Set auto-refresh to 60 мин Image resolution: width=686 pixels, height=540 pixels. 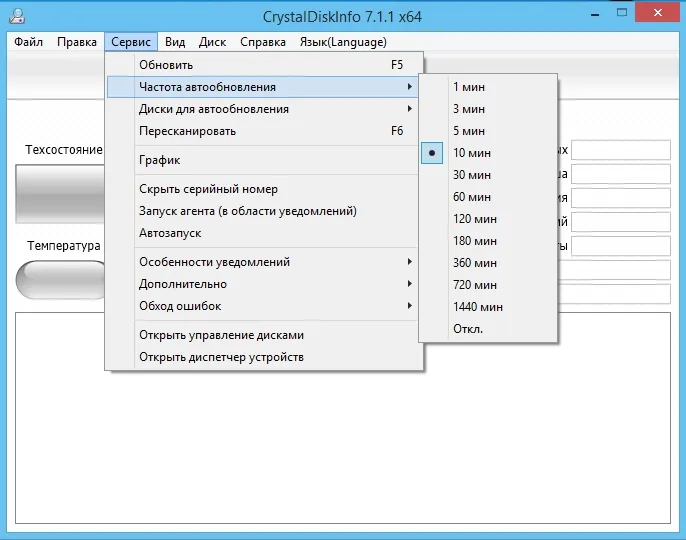coord(488,197)
